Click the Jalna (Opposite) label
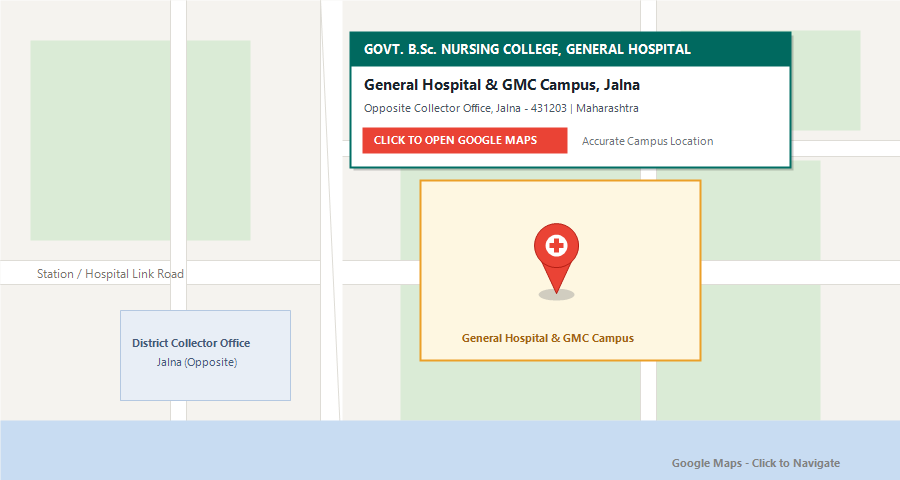This screenshot has width=900, height=480. click(x=197, y=362)
